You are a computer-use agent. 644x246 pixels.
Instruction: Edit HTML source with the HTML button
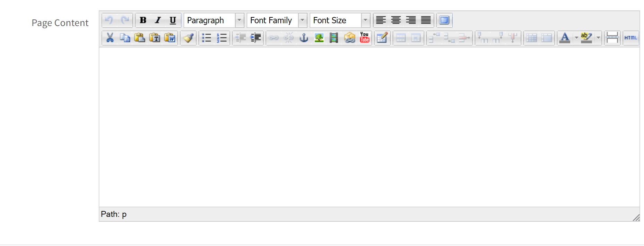coord(630,38)
